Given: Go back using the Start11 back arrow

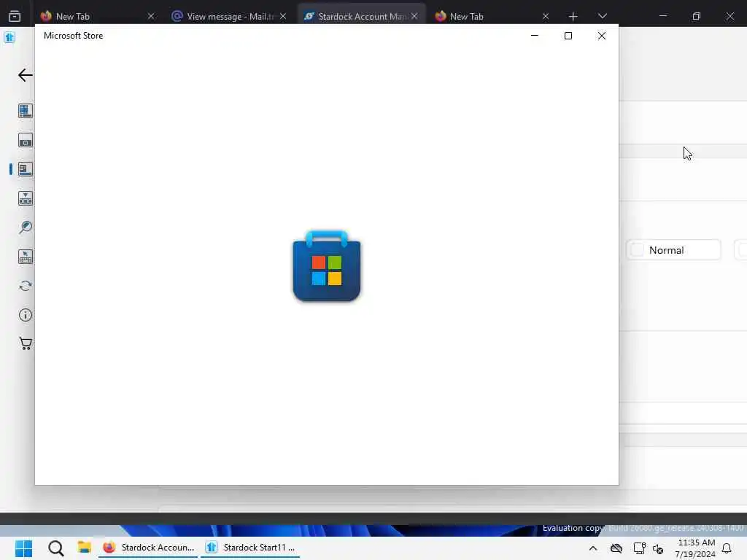Looking at the screenshot, I should tap(26, 75).
